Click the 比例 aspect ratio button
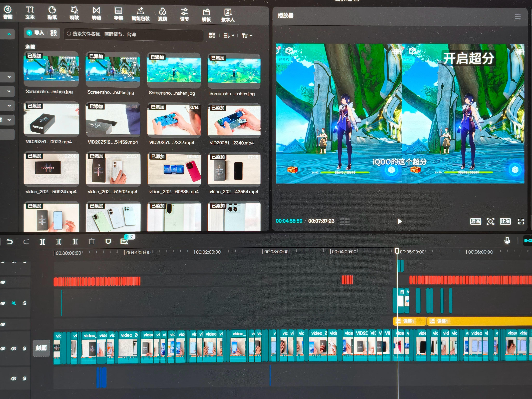Viewport: 532px width, 399px height. 505,221
